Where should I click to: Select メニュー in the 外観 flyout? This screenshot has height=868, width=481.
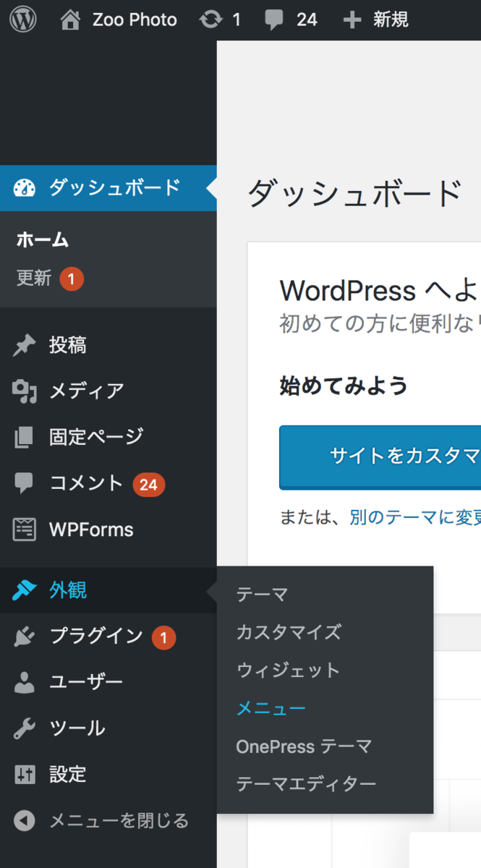click(x=271, y=709)
